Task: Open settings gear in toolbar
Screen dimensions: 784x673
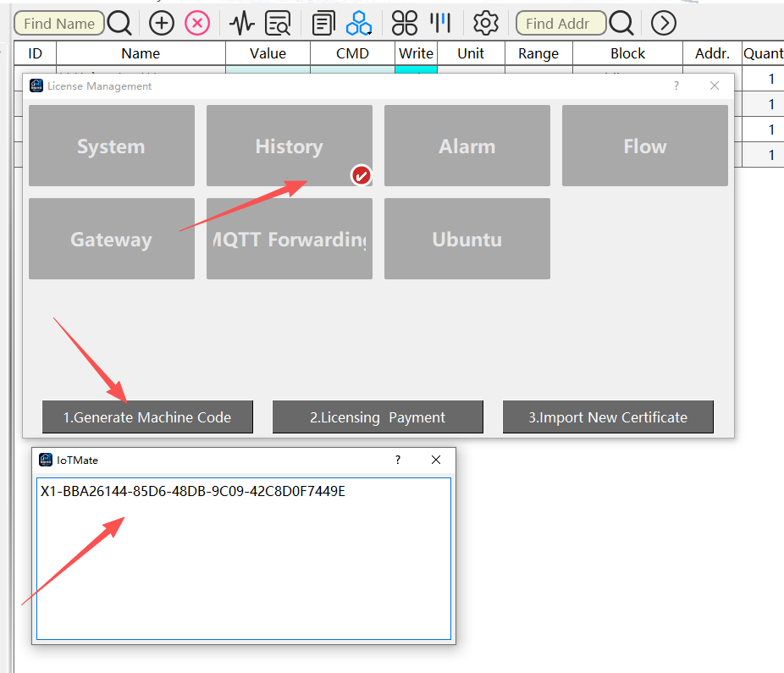Action: [x=485, y=23]
